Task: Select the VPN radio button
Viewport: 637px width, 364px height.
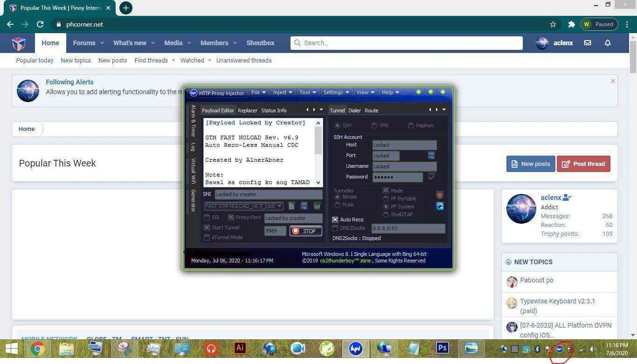Action: 374,125
